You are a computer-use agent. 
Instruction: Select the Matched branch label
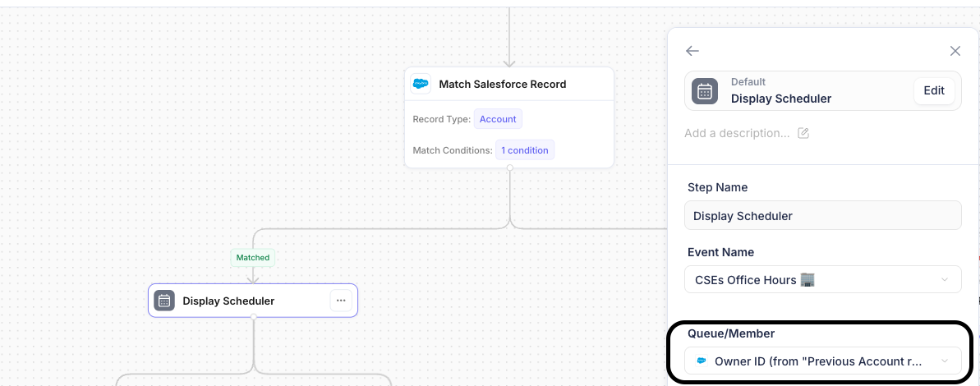253,257
